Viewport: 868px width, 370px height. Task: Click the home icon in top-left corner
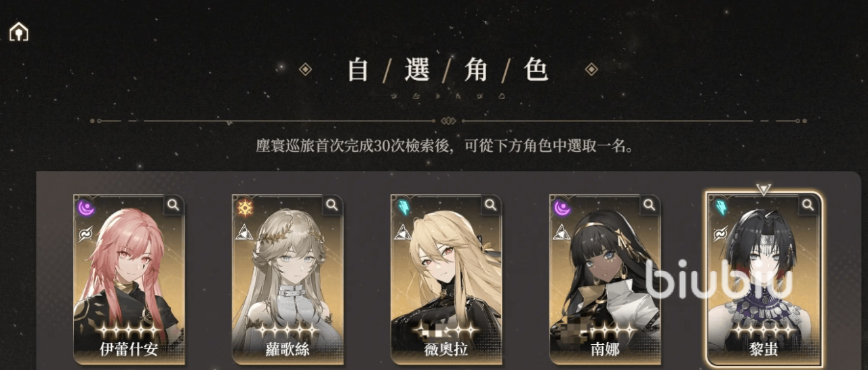point(19,31)
